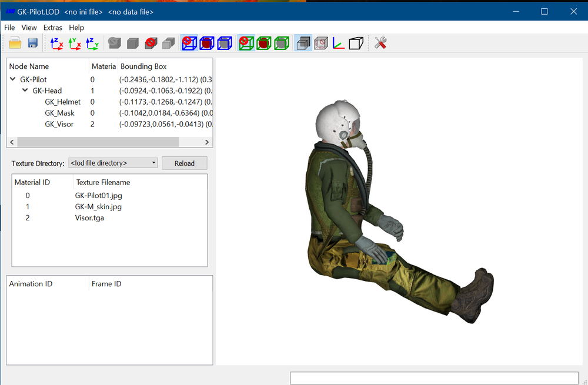Collapse the GK-Head tree node
Screen dimensions: 588x385
tap(25, 91)
